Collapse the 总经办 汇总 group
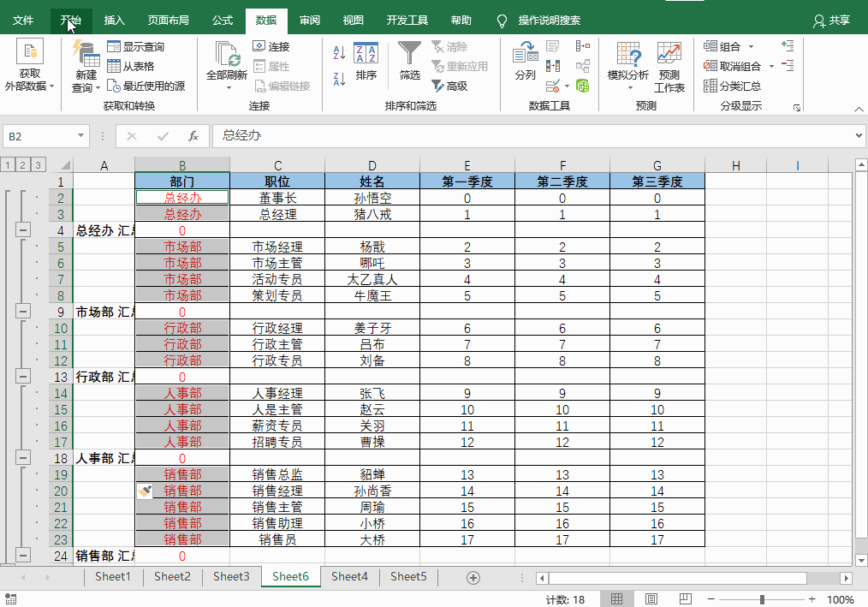 [23, 229]
